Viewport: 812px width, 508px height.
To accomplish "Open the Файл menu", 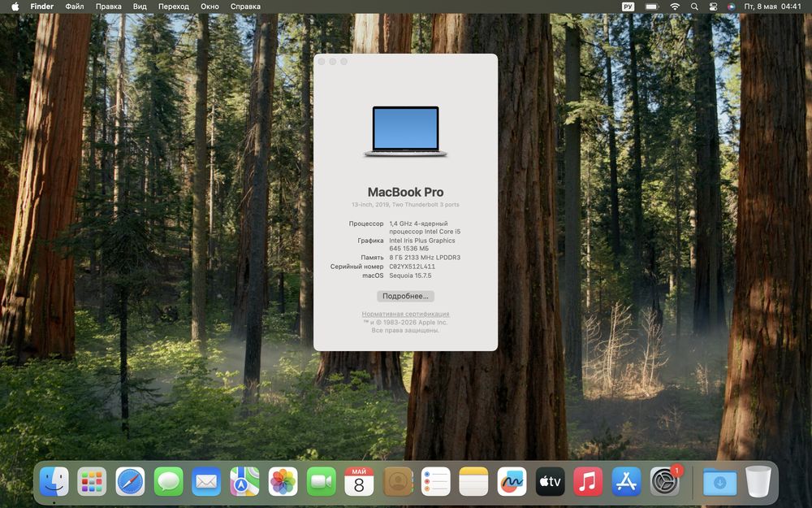I will click(75, 7).
